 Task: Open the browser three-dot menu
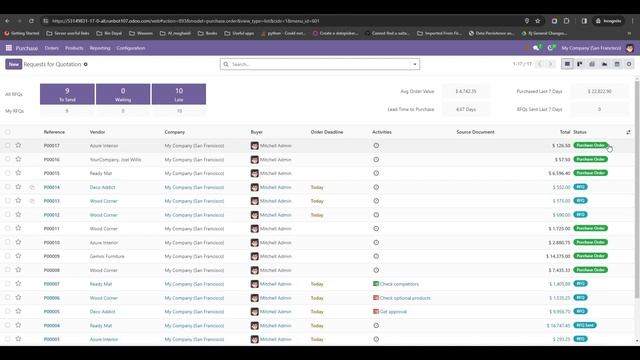[633, 21]
